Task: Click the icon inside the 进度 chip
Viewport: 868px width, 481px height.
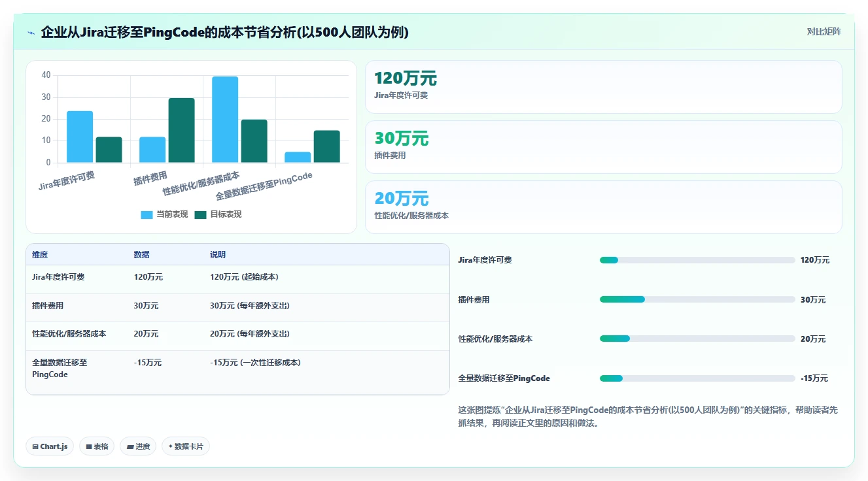Action: coord(130,447)
